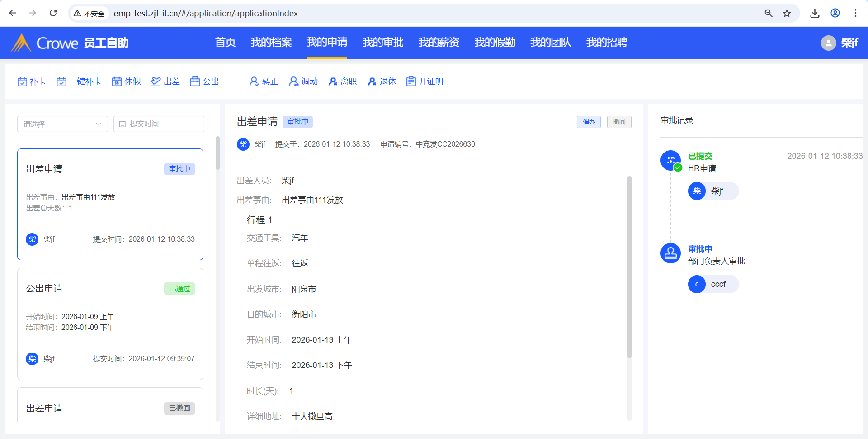This screenshot has height=439, width=868.
Task: Click the 出差 business trip icon
Action: point(156,81)
